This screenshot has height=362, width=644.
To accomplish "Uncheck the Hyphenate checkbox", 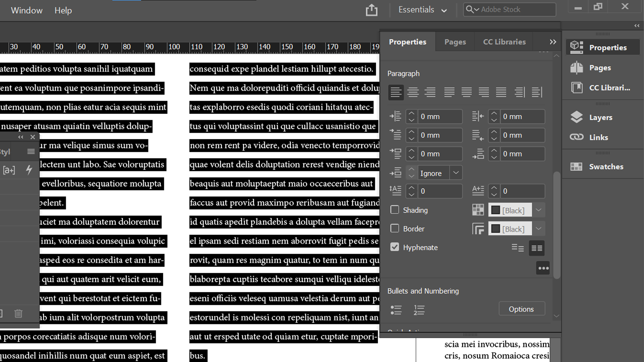I will tap(395, 247).
